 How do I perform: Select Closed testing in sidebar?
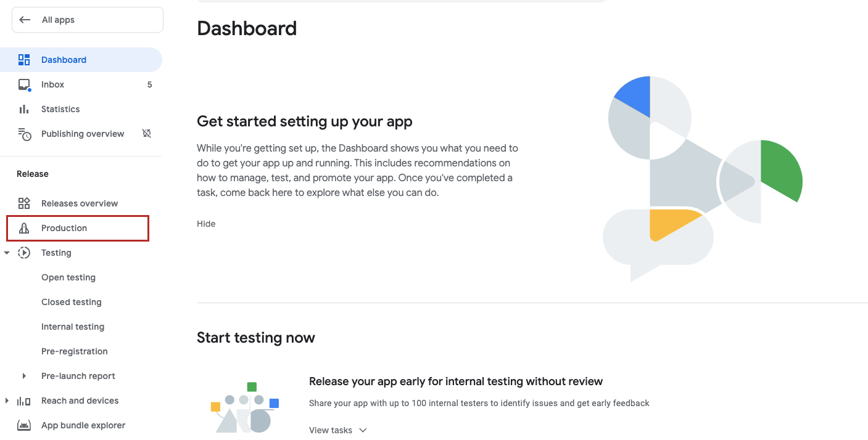pos(72,302)
